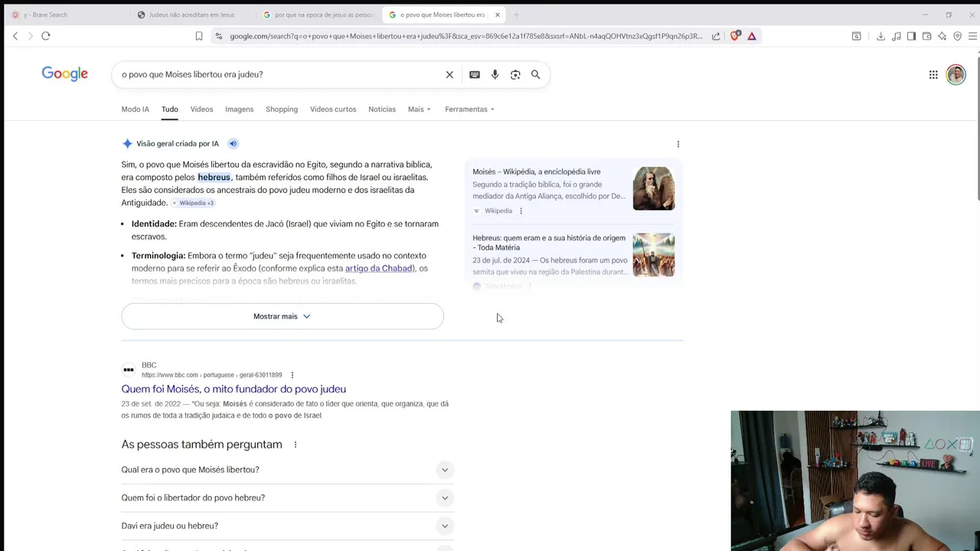Image resolution: width=980 pixels, height=551 pixels.
Task: Open options beside 'As pessoas também perguntam'
Action: 295,445
